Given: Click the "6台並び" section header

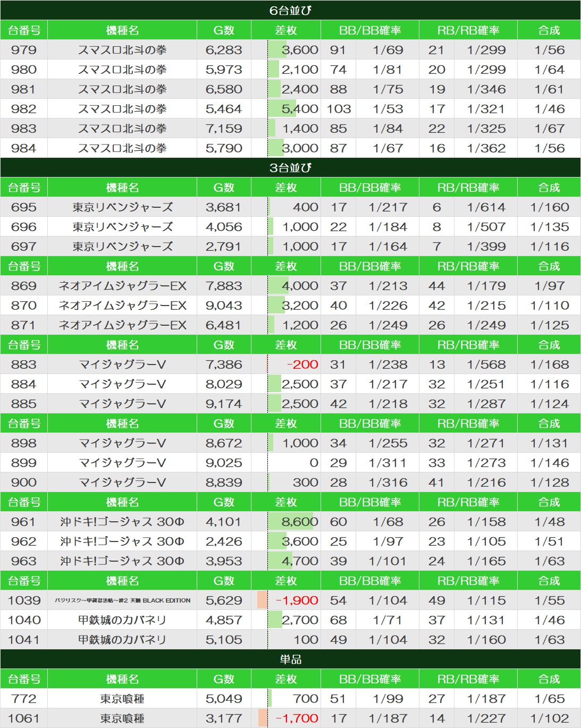Looking at the screenshot, I should pyautogui.click(x=290, y=10).
